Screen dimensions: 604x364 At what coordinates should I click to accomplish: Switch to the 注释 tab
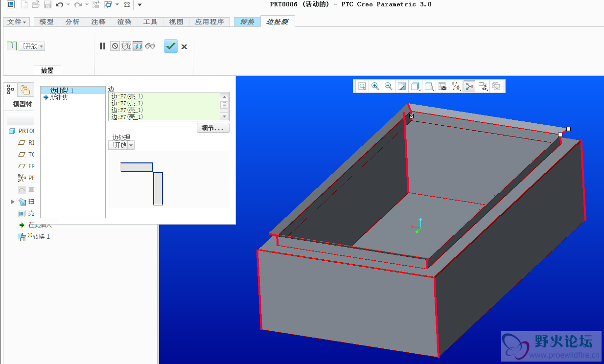point(98,22)
